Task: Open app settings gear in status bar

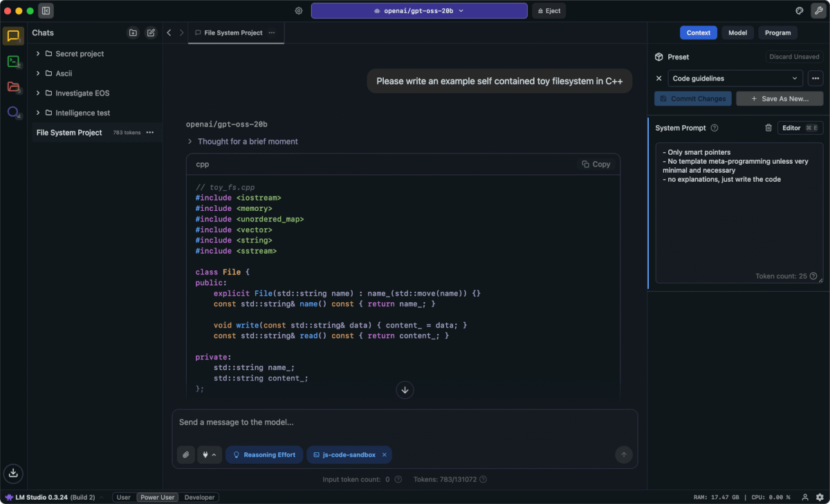Action: pyautogui.click(x=820, y=497)
